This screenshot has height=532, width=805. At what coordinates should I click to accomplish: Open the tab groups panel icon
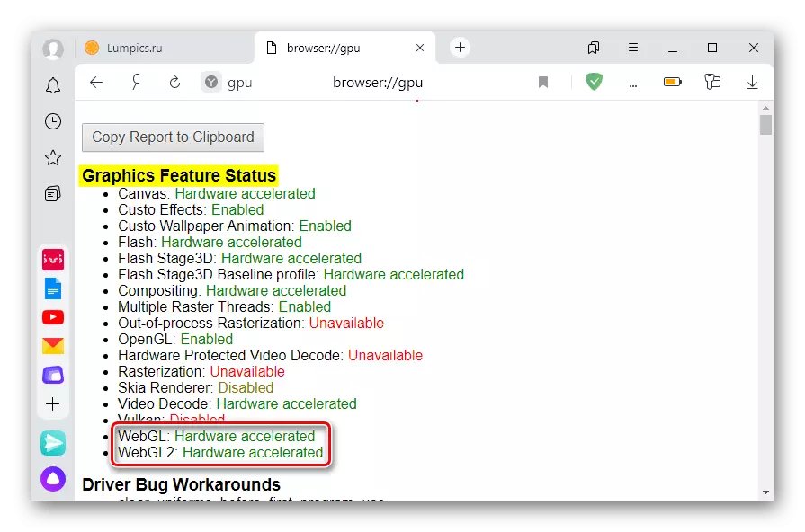(x=594, y=48)
